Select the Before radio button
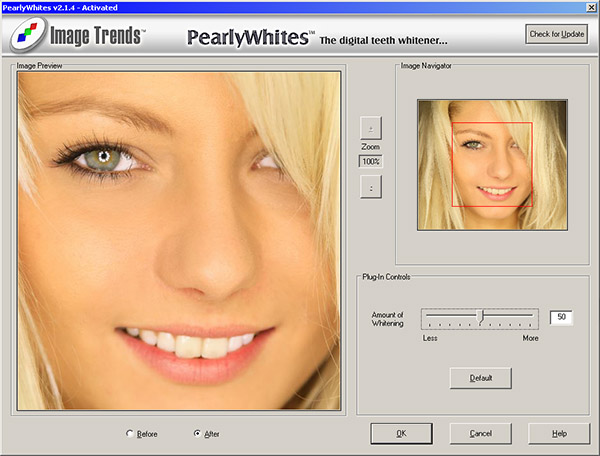Viewport: 600px width, 456px height. click(130, 433)
